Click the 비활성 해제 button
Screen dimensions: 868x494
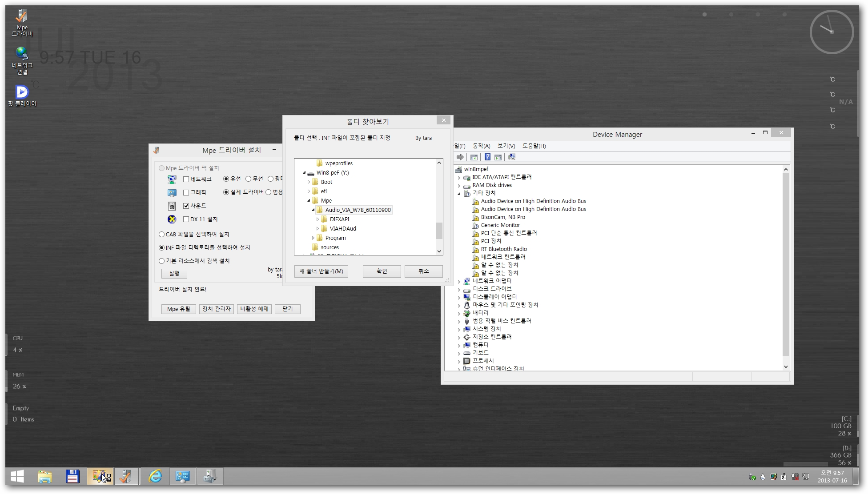(x=254, y=309)
